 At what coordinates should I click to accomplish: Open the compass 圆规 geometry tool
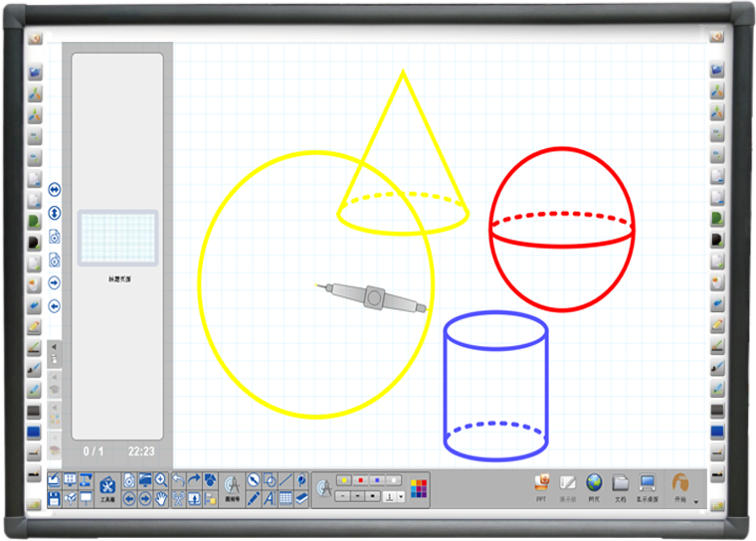point(233,486)
